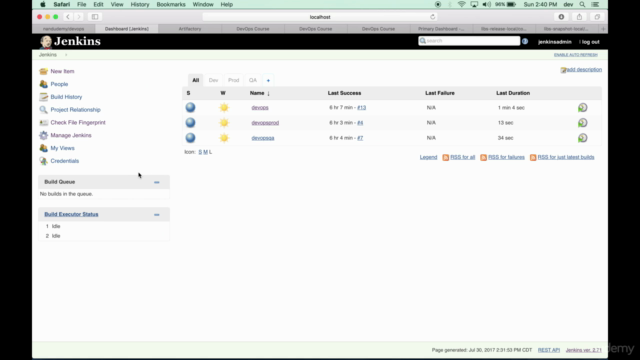Viewport: 640px width, 360px height.
Task: Switch to the Dev view tab
Action: click(213, 80)
